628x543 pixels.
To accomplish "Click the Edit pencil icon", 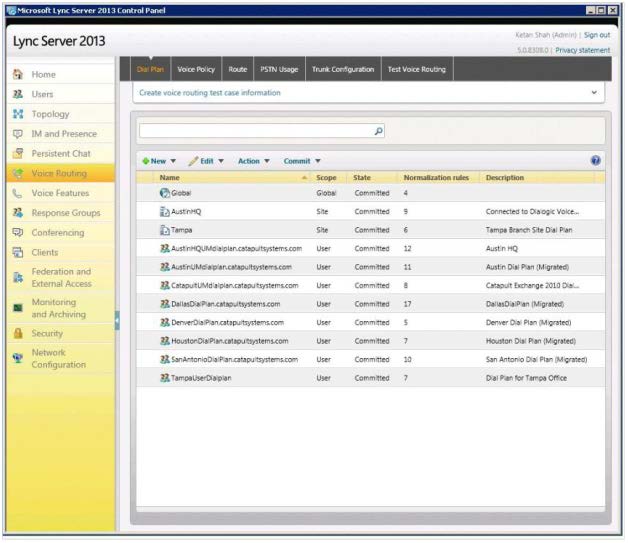I will [193, 161].
